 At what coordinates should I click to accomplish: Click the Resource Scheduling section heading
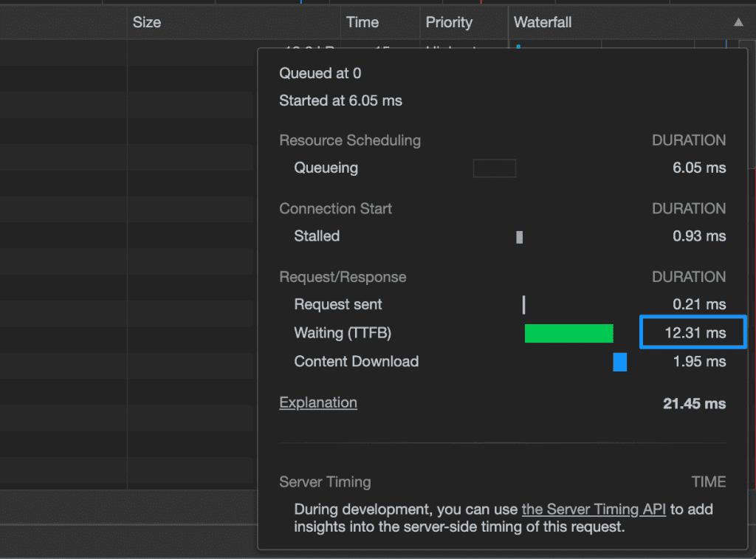(350, 140)
